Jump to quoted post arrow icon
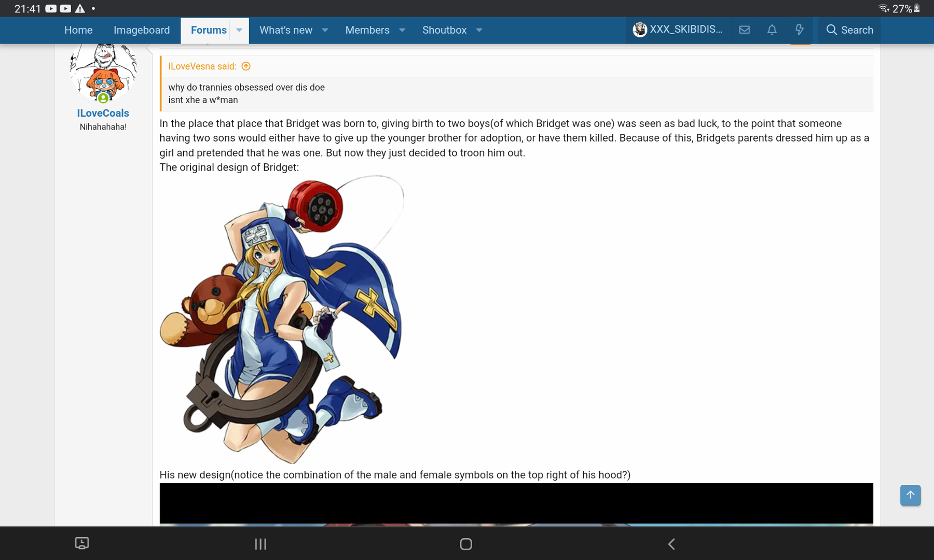The width and height of the screenshot is (934, 560). tap(246, 66)
